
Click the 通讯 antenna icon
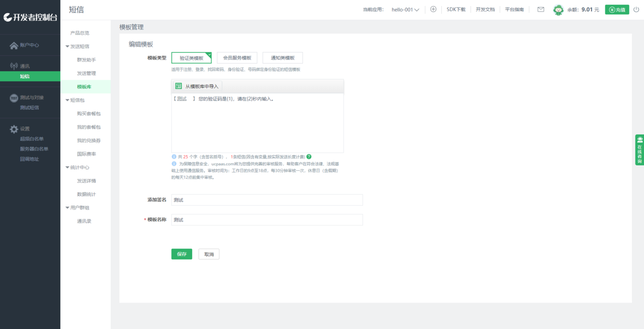click(x=14, y=66)
